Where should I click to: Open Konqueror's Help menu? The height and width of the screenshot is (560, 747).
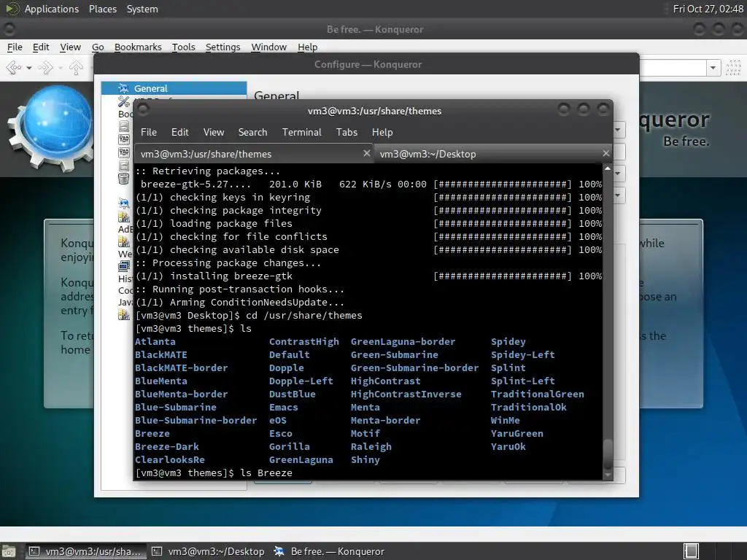(x=307, y=47)
